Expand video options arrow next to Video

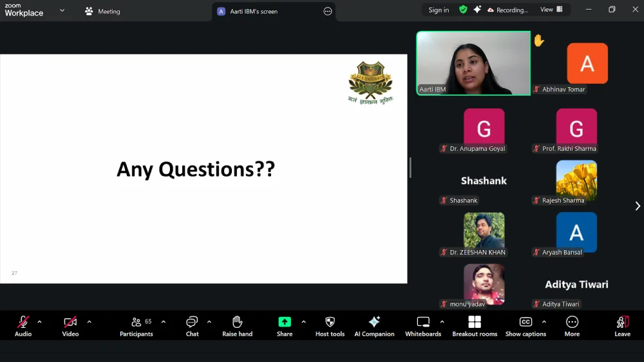89,321
